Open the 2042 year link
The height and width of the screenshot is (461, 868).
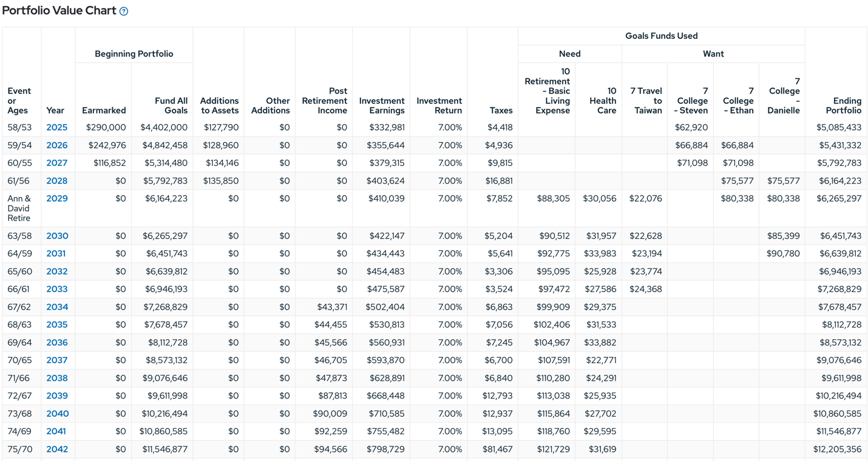click(56, 449)
